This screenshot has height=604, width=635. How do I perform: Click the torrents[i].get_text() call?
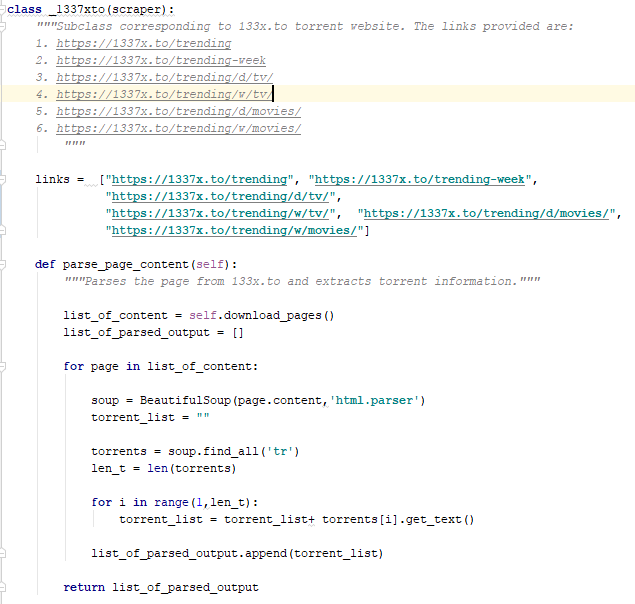click(398, 520)
